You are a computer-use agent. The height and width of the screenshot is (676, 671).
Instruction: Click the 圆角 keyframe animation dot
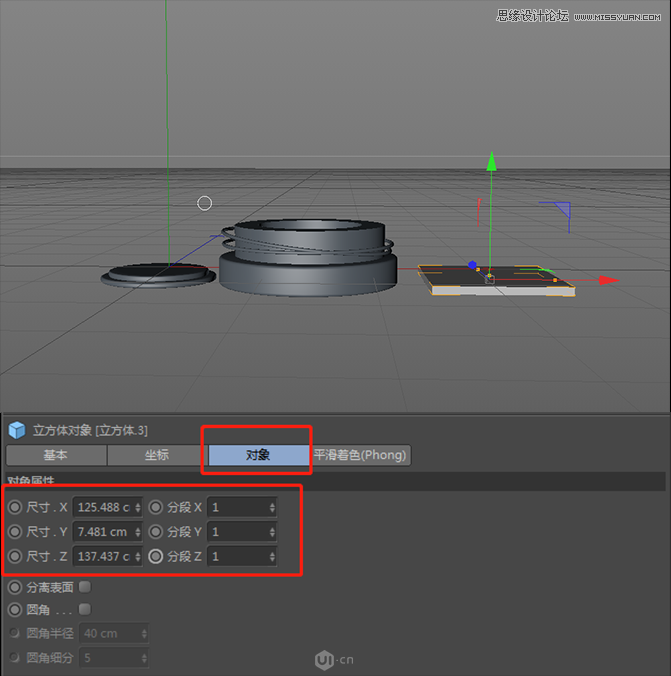click(x=15, y=609)
